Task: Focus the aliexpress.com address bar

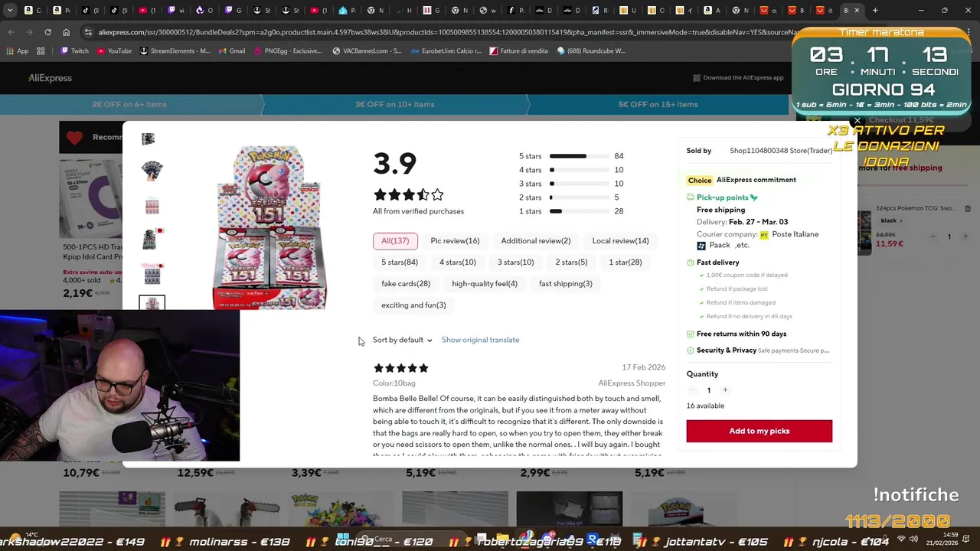Action: (x=444, y=32)
